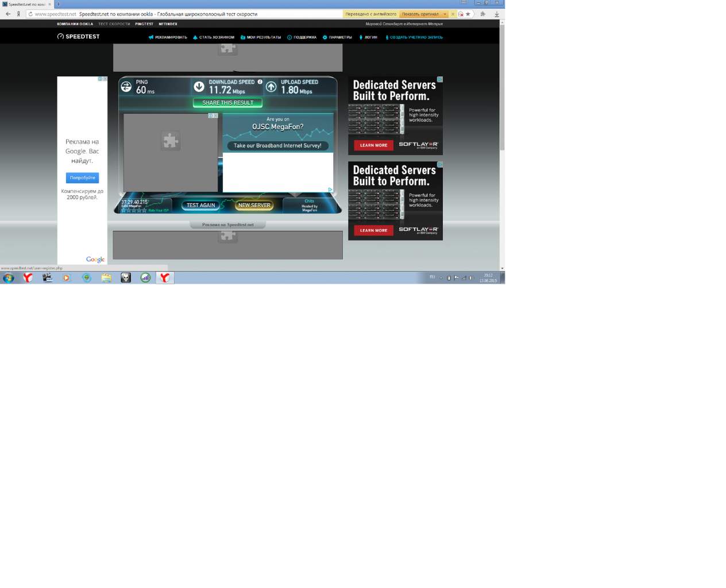The height and width of the screenshot is (588, 726).
Task: Open the green signal bars taskbar app
Action: point(145,278)
